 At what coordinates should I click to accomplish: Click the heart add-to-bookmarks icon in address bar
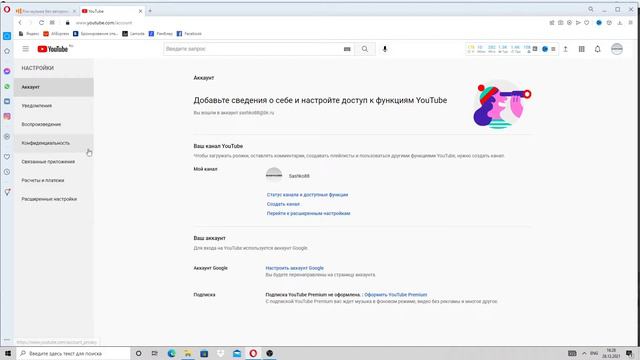tap(587, 23)
